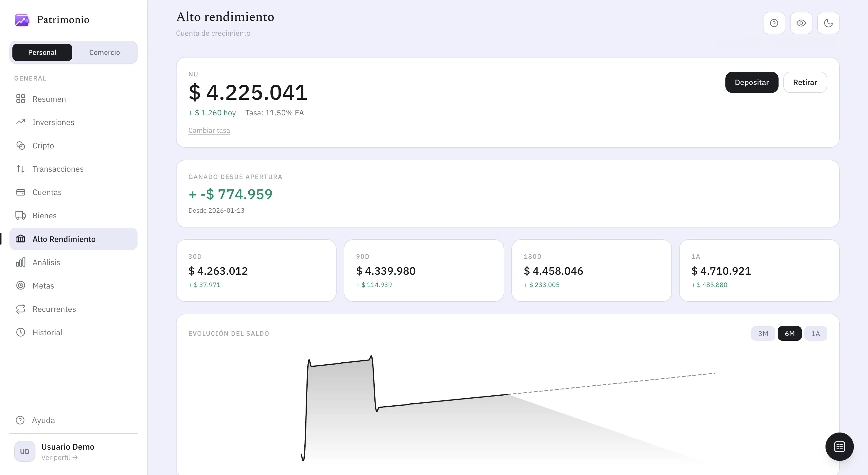868x475 pixels.
Task: Switch to dark mode with moon icon
Action: tap(828, 23)
